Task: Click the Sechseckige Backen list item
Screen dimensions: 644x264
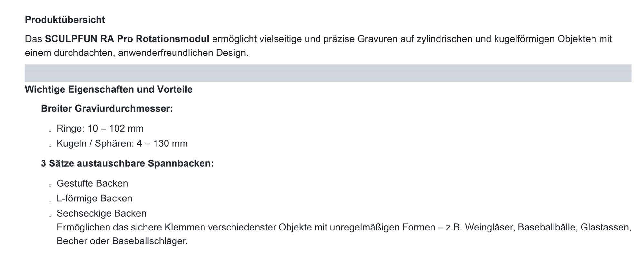Action: [101, 213]
